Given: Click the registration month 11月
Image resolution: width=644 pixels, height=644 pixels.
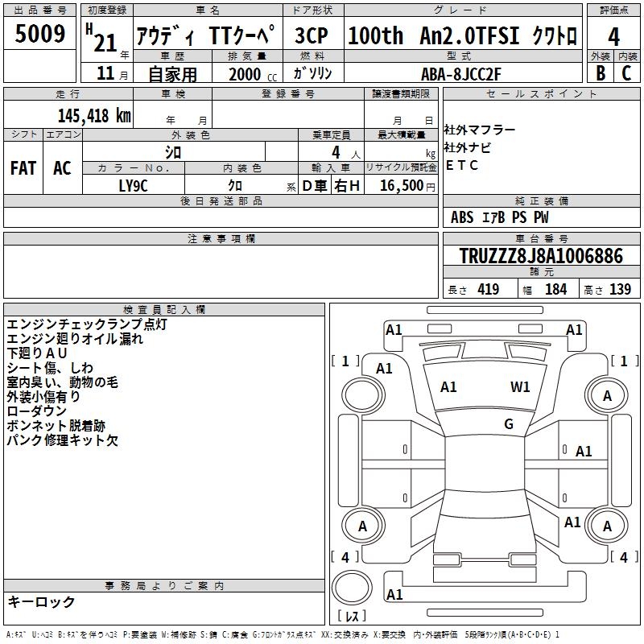Looking at the screenshot, I should click(x=113, y=73).
